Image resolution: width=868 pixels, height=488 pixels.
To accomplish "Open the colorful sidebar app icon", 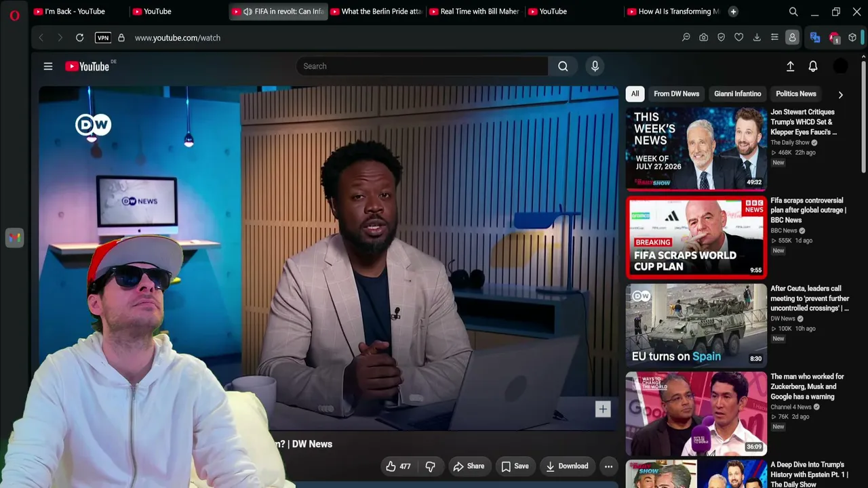I will 14,237.
